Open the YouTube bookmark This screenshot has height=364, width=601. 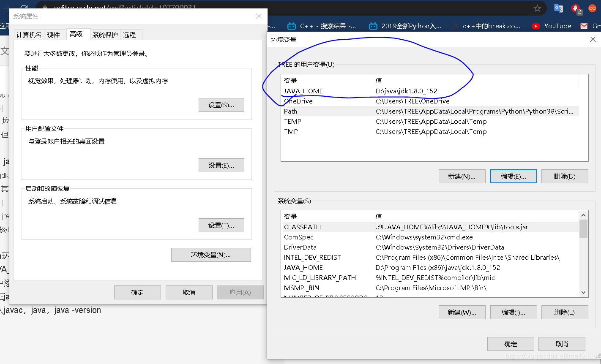pyautogui.click(x=552, y=26)
